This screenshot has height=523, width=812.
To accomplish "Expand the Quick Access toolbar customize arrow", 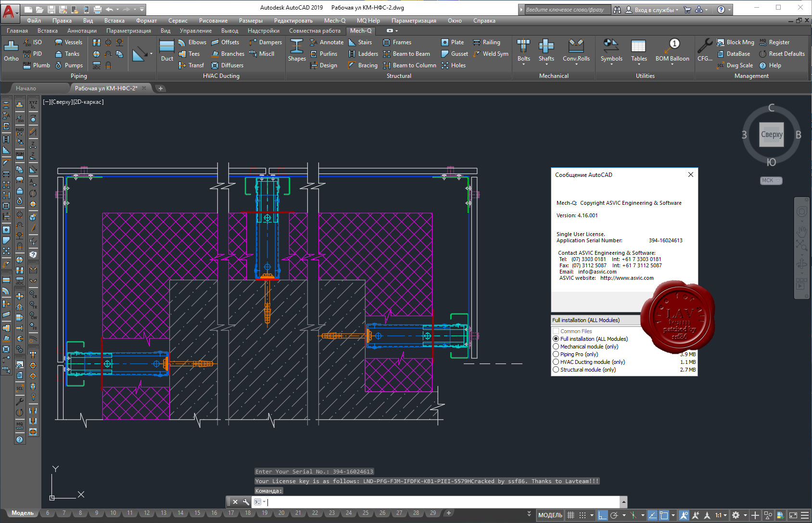I will [142, 9].
